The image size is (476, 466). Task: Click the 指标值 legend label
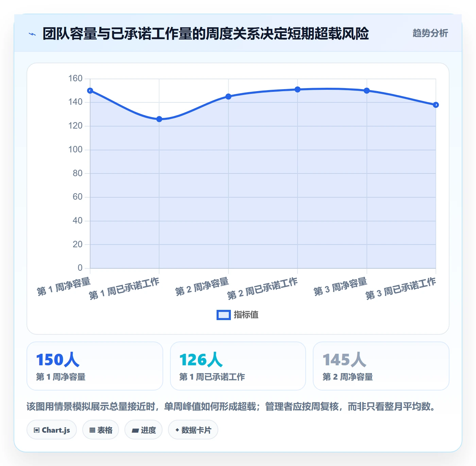(246, 315)
